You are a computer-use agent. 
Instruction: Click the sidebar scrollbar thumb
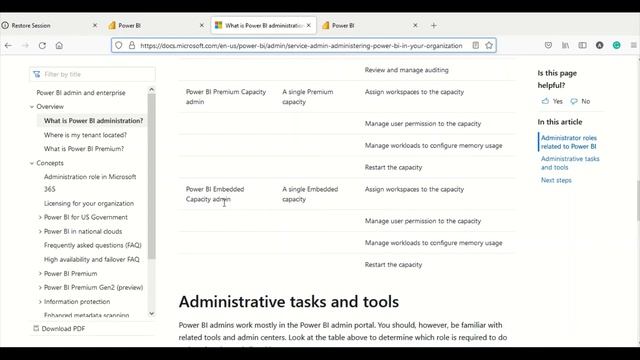pos(151,176)
